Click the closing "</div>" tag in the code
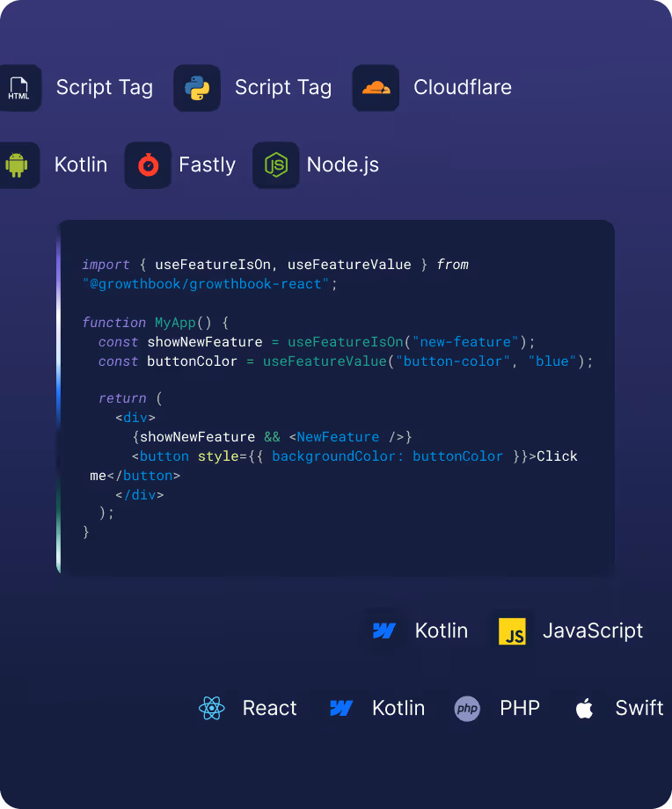The width and height of the screenshot is (672, 809). point(139,495)
